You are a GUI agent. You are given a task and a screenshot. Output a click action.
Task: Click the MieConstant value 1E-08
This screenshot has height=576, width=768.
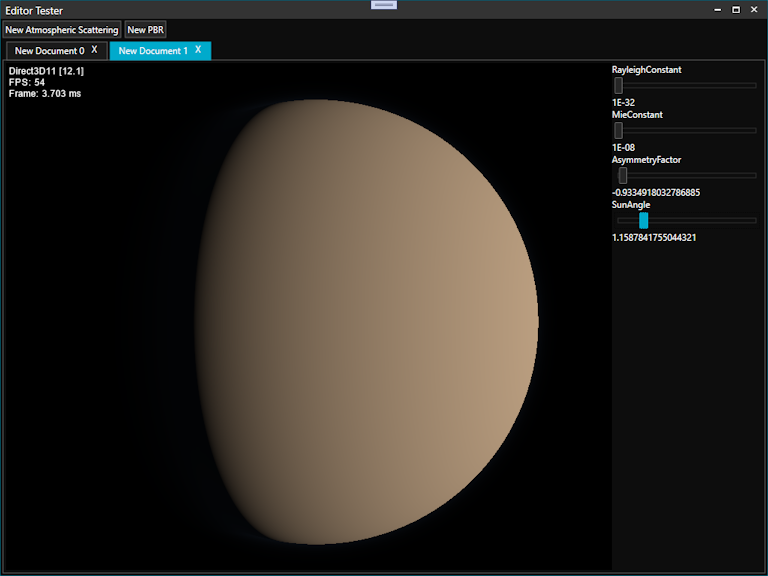pyautogui.click(x=623, y=147)
